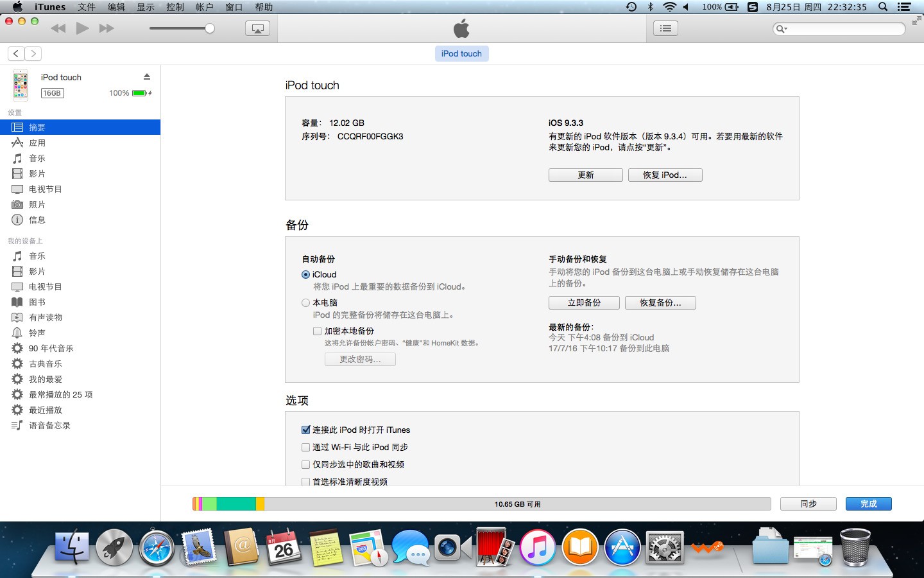Click the fast-forward next track button
Viewport: 924px width, 578px height.
pos(107,28)
